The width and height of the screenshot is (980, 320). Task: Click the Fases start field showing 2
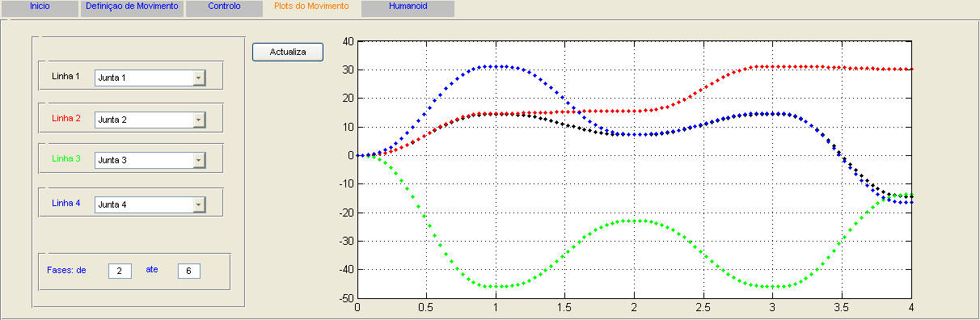(x=120, y=272)
